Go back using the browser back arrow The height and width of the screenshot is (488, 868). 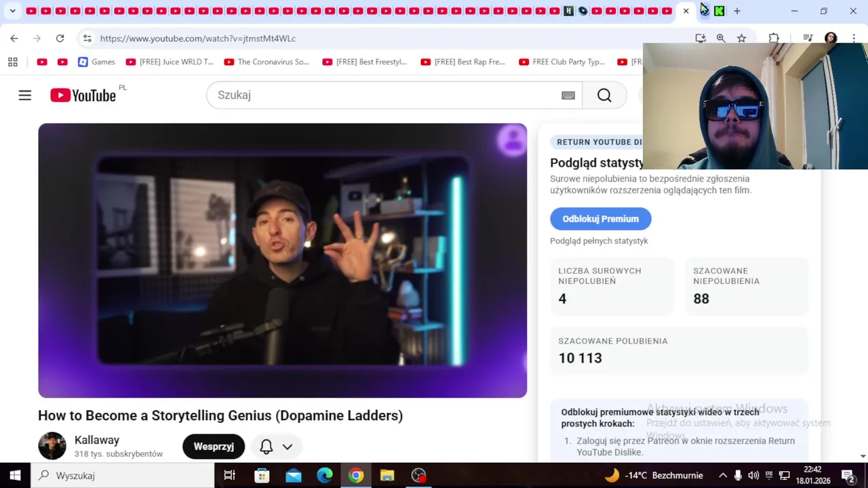pyautogui.click(x=14, y=39)
